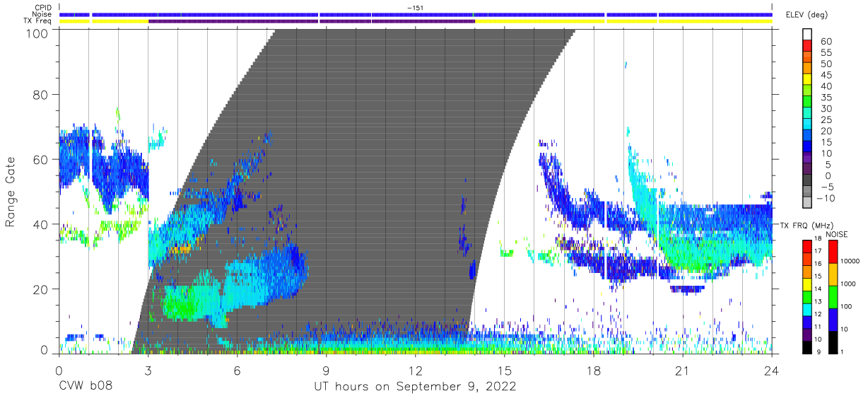
Task: Click the '17' label on TX FRQ scale
Action: click(x=817, y=251)
